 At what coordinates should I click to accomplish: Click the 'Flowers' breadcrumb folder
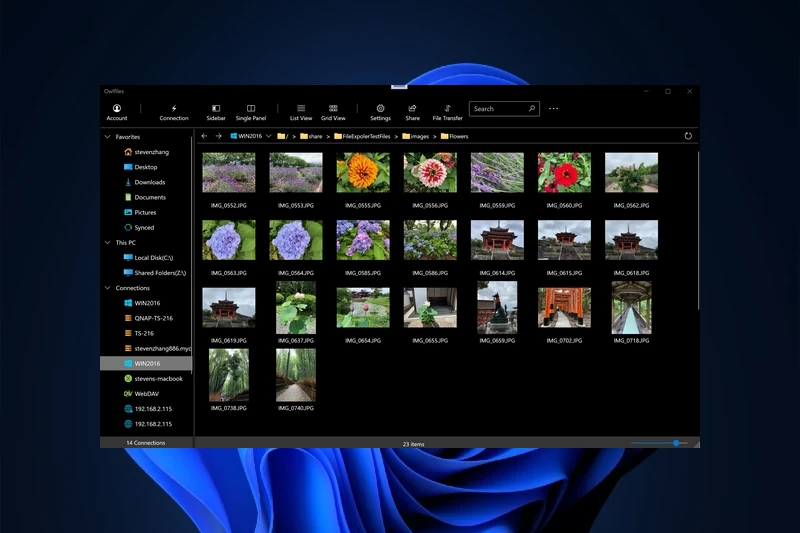click(x=454, y=136)
